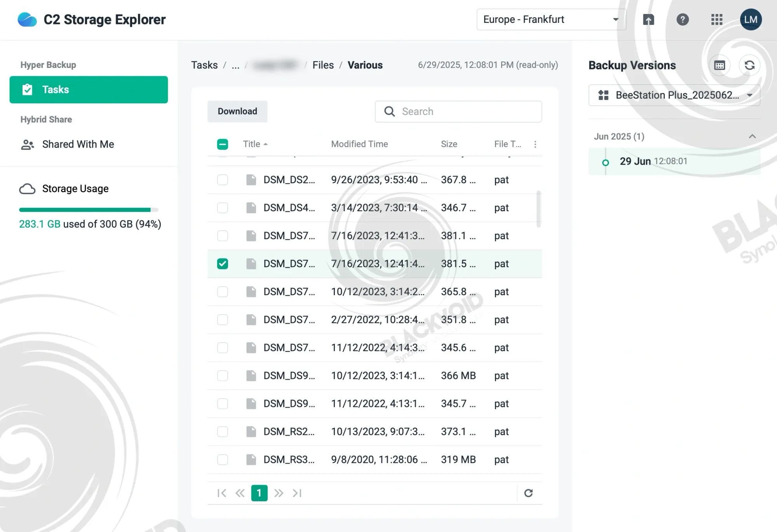Click the search magnifier icon

pos(389,111)
